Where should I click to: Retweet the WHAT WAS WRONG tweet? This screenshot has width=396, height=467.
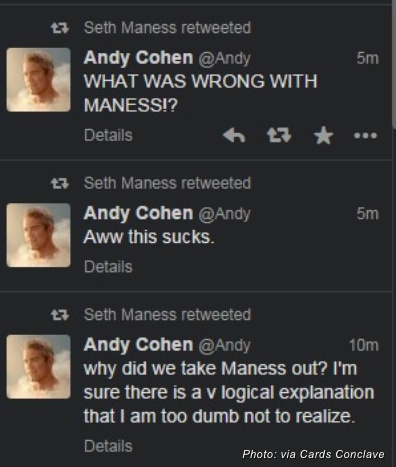(x=279, y=135)
